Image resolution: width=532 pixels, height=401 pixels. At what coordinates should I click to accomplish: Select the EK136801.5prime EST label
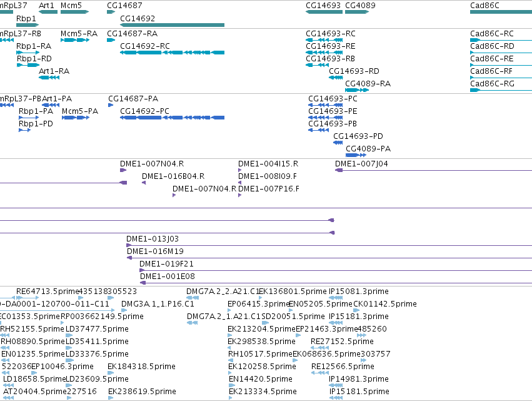tap(293, 292)
